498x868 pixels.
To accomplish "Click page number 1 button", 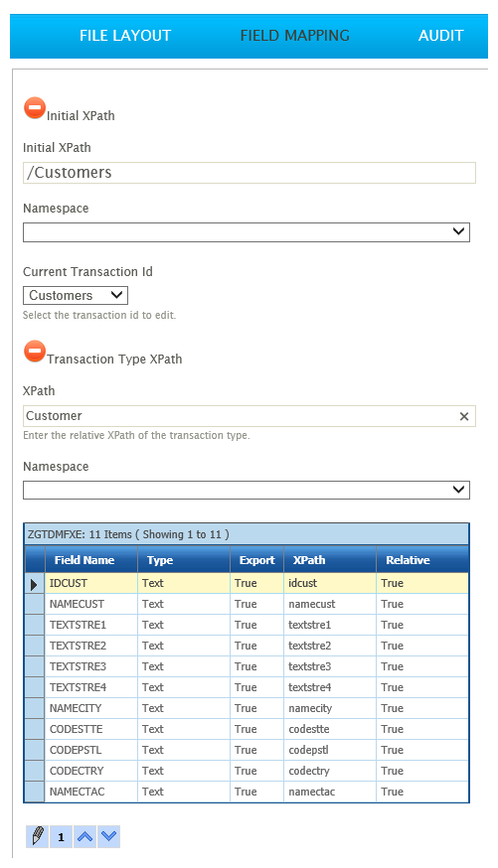I will pos(61,836).
